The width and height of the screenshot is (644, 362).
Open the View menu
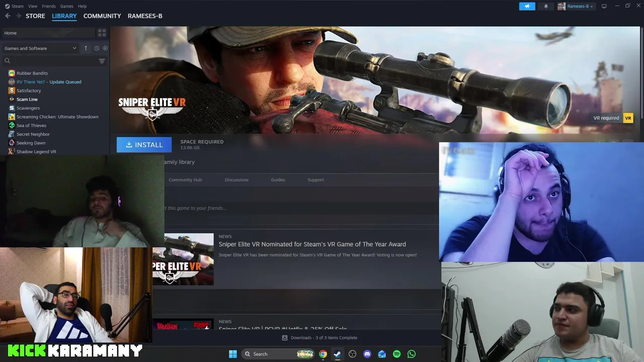point(33,6)
